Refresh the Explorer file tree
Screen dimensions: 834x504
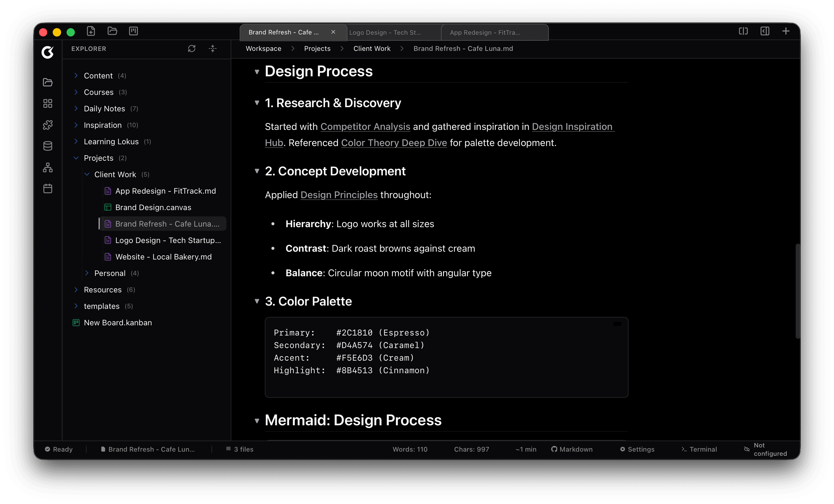192,49
